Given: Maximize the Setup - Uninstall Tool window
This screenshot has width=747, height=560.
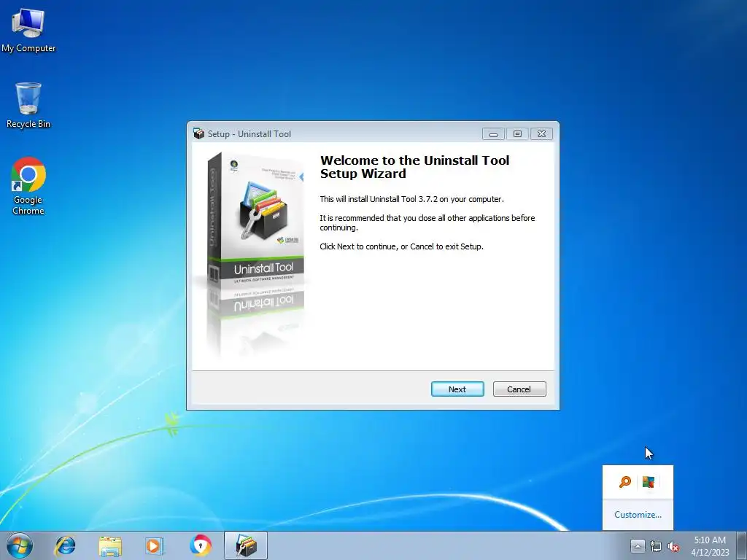Looking at the screenshot, I should click(517, 134).
